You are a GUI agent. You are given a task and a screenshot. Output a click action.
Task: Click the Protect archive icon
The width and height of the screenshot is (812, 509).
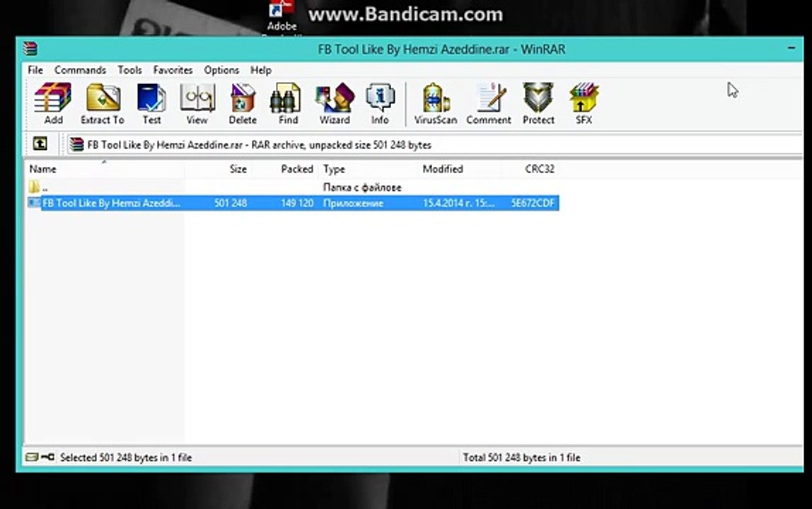(538, 103)
